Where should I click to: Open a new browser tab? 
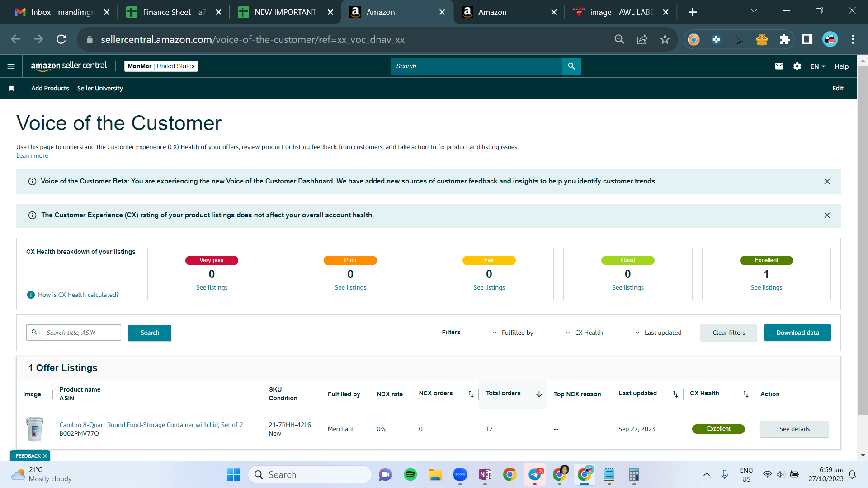693,12
